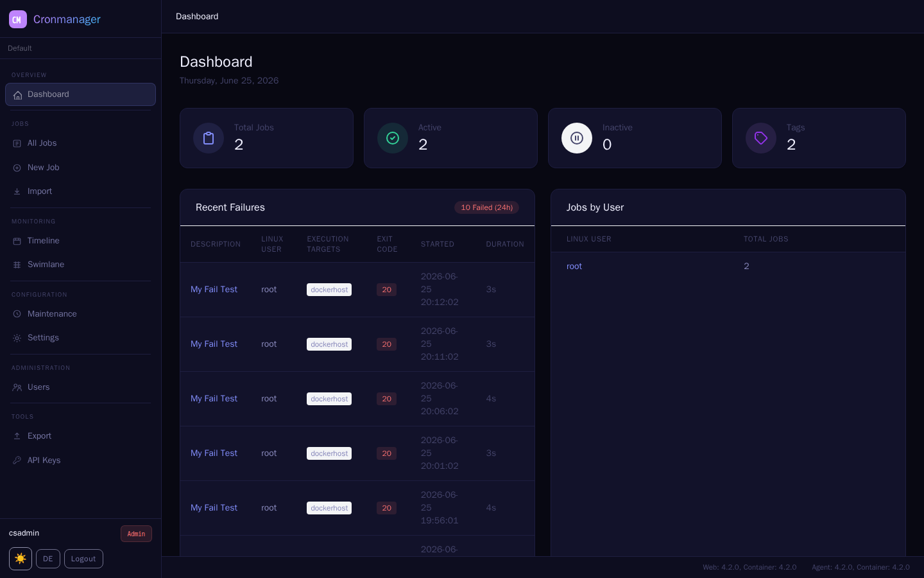Open the Export tool
The width and height of the screenshot is (924, 578).
tap(80, 436)
